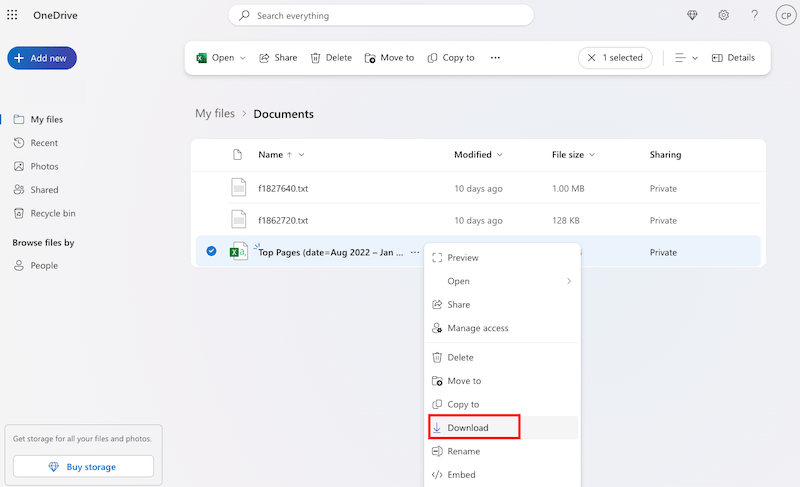
Task: Open the app launcher grid icon
Action: pyautogui.click(x=12, y=15)
